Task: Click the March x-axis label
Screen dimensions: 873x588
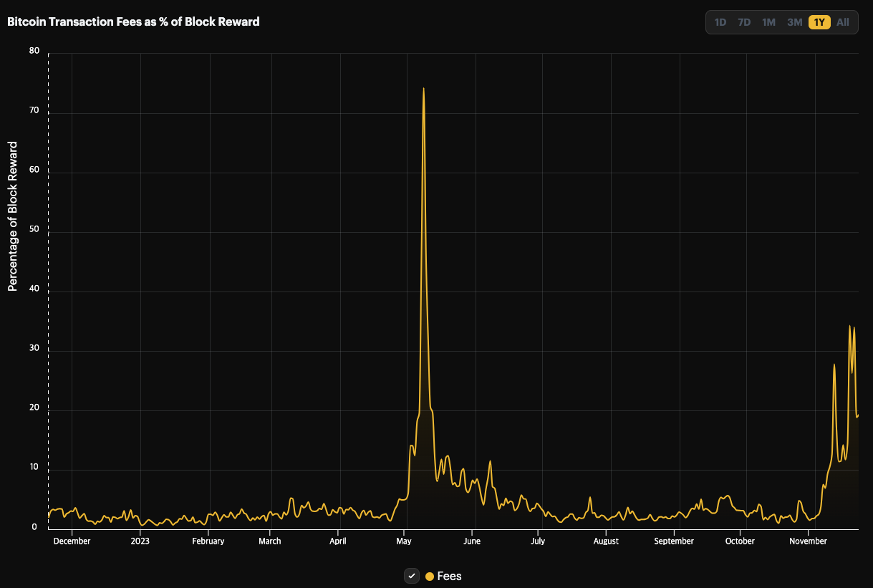Action: [270, 541]
